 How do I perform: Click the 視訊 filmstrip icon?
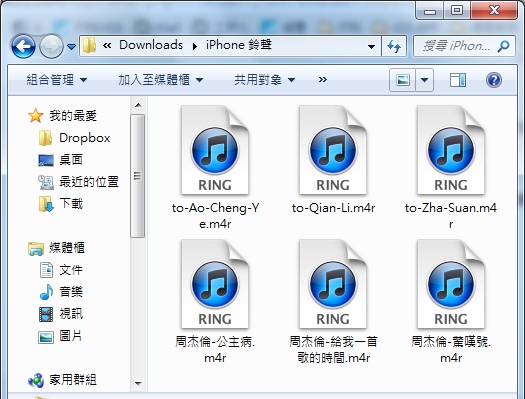[x=46, y=315]
